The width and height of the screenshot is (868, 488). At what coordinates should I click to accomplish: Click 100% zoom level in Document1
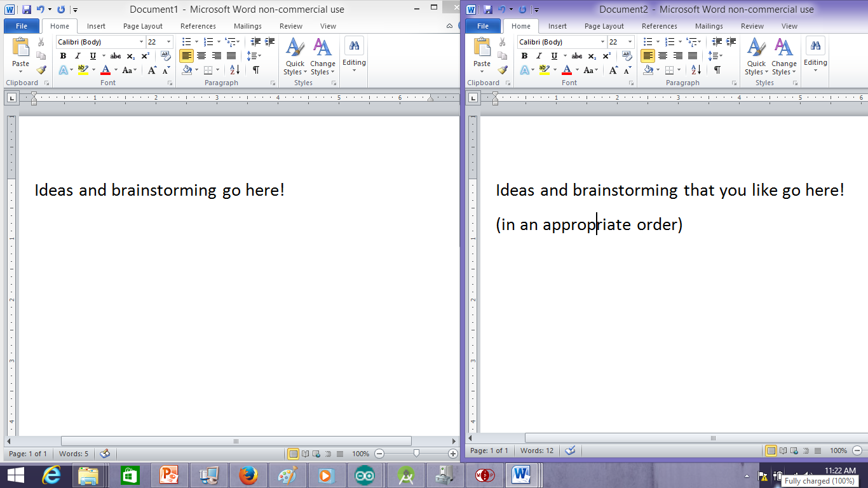(x=360, y=454)
